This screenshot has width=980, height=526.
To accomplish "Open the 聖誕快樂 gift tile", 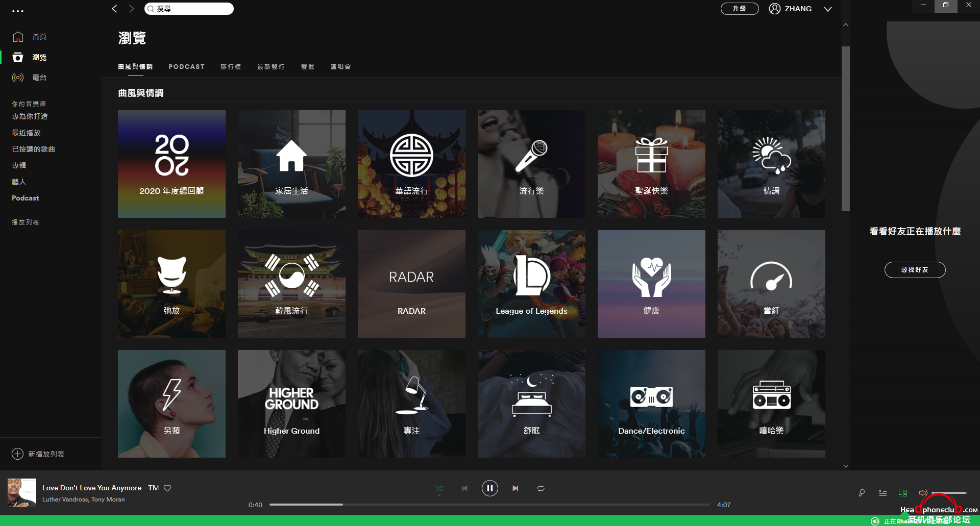I will tap(651, 164).
